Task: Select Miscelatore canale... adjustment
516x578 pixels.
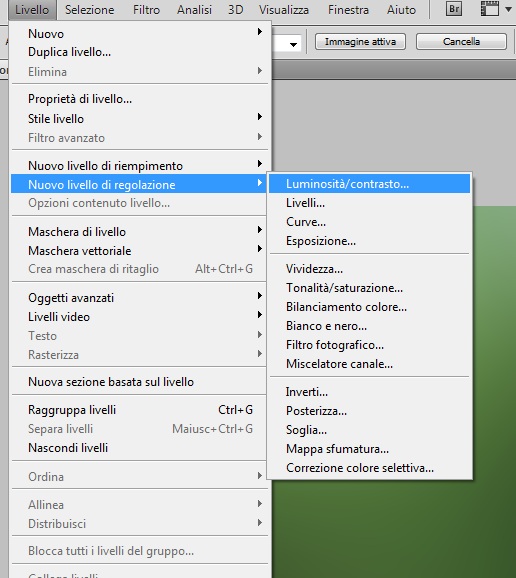Action: [x=369, y=364]
